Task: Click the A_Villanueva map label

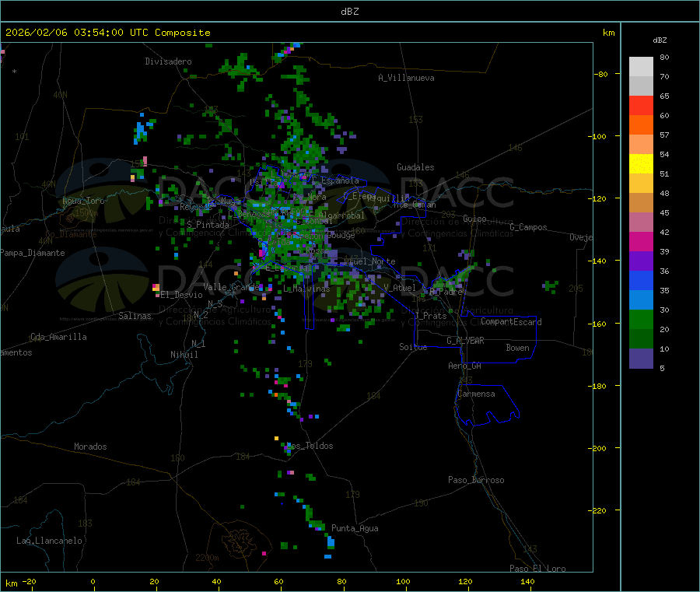Action: [x=406, y=78]
